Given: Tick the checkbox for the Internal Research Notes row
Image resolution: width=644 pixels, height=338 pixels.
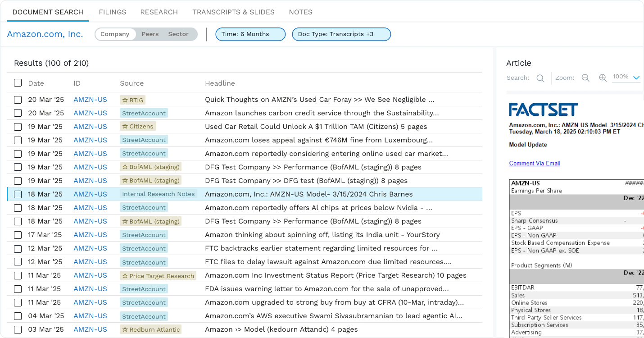Looking at the screenshot, I should point(18,194).
